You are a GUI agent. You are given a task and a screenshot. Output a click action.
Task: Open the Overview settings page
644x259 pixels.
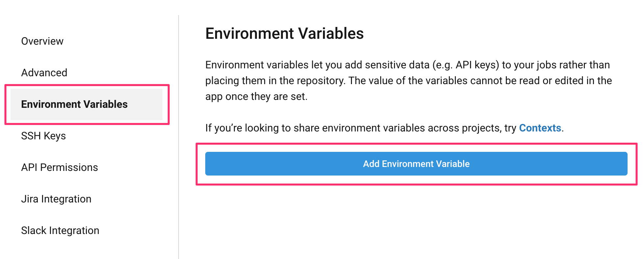pos(42,41)
